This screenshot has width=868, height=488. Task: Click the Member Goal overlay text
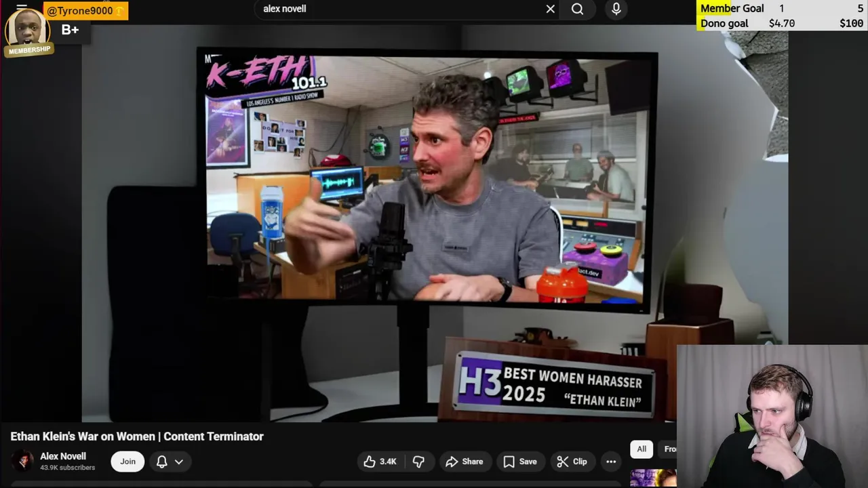(x=732, y=8)
